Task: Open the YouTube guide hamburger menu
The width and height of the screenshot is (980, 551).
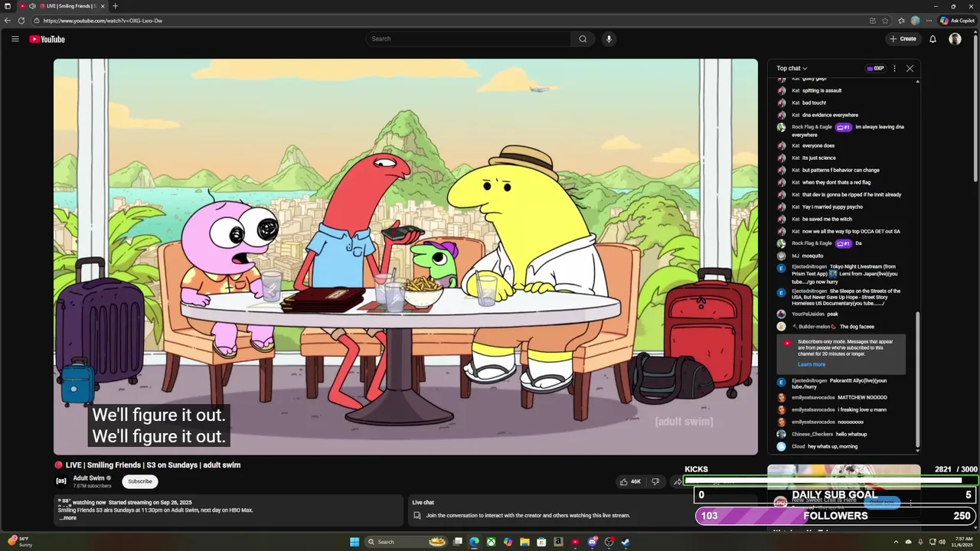Action: [15, 39]
